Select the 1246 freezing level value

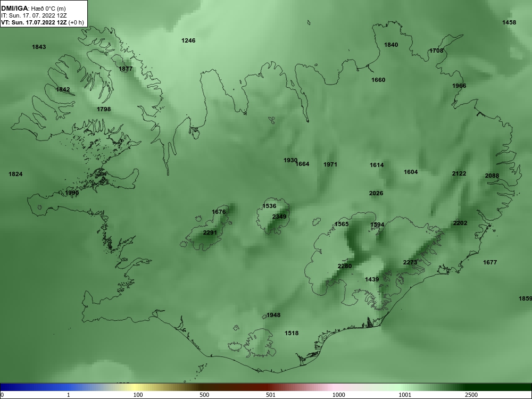pos(188,40)
